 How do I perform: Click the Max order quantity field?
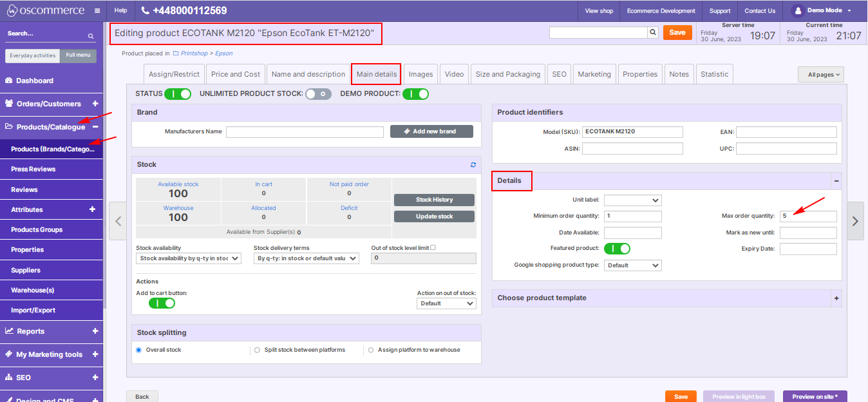[x=808, y=216]
